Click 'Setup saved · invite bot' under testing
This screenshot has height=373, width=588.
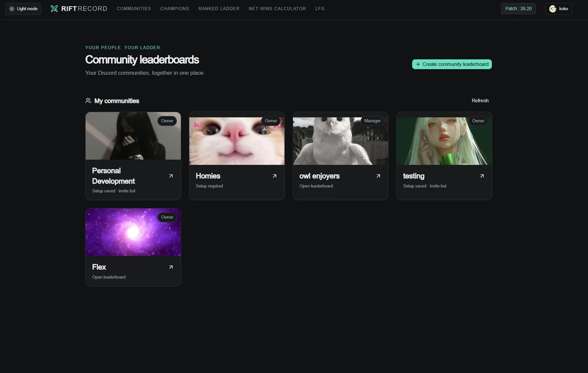(x=425, y=186)
